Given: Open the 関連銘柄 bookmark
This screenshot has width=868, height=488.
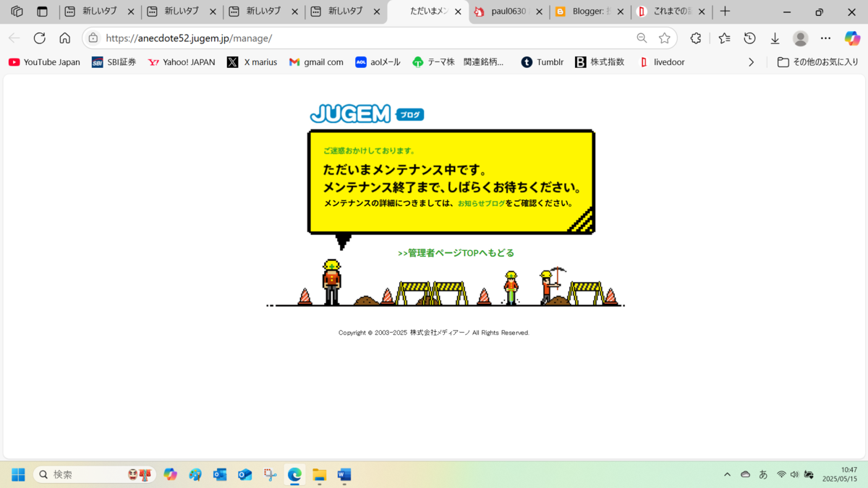Looking at the screenshot, I should point(483,62).
